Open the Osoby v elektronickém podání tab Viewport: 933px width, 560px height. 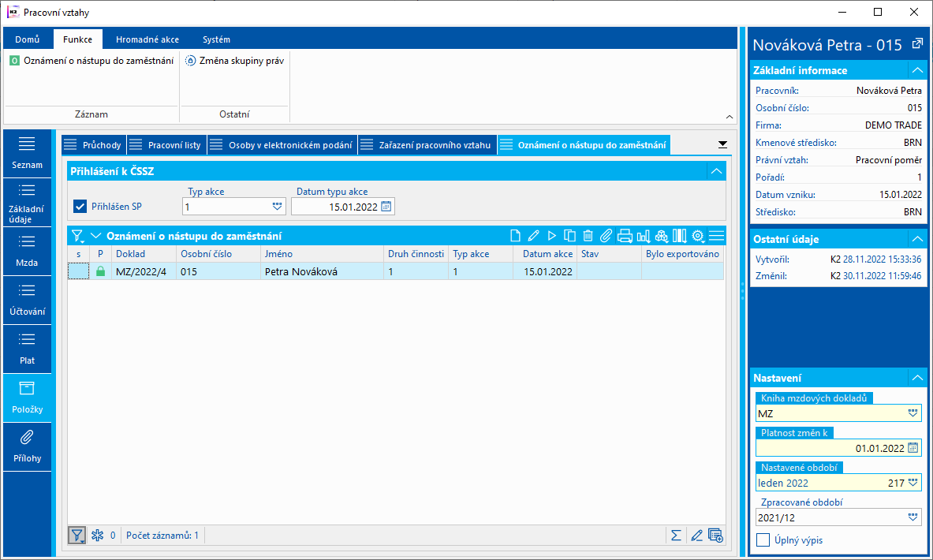[282, 144]
